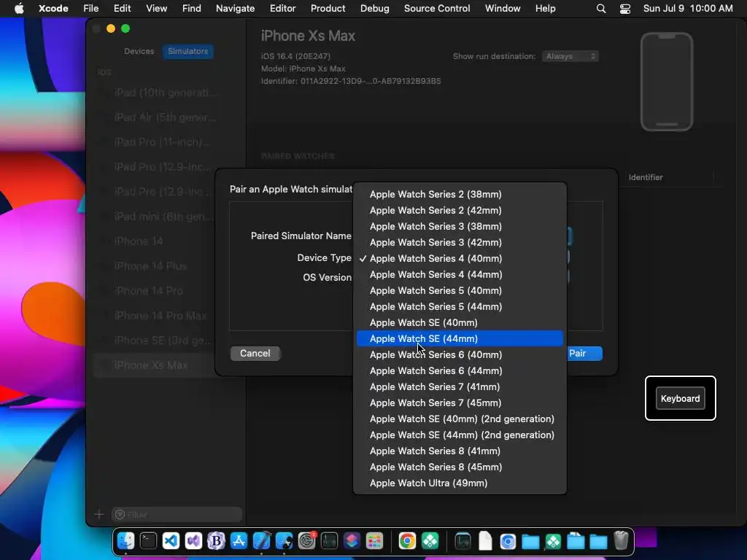Screen dimensions: 747x560
Task: Open Visual Studio Code in the Dock
Action: coord(171,541)
